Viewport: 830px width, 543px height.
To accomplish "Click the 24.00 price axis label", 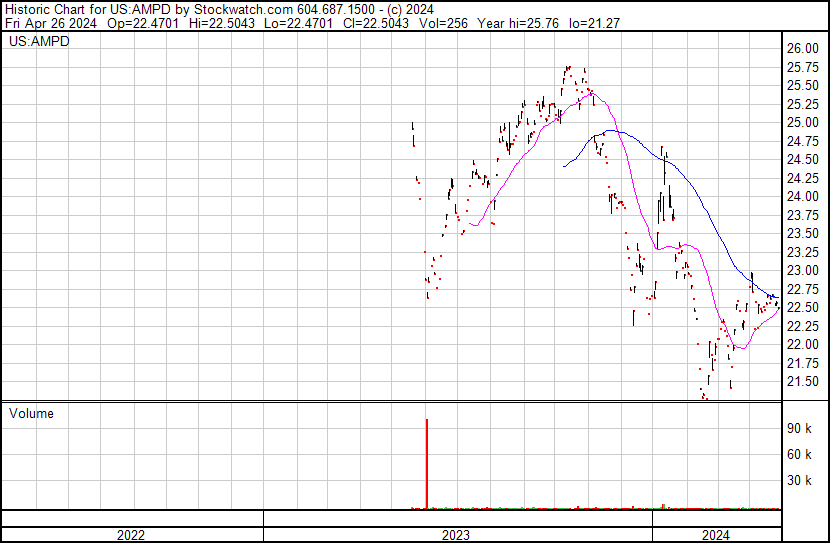I will point(802,196).
